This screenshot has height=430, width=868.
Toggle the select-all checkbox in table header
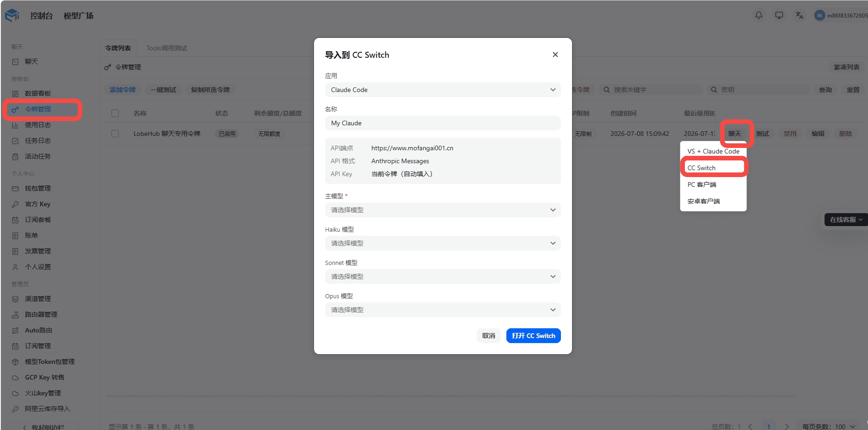(115, 113)
